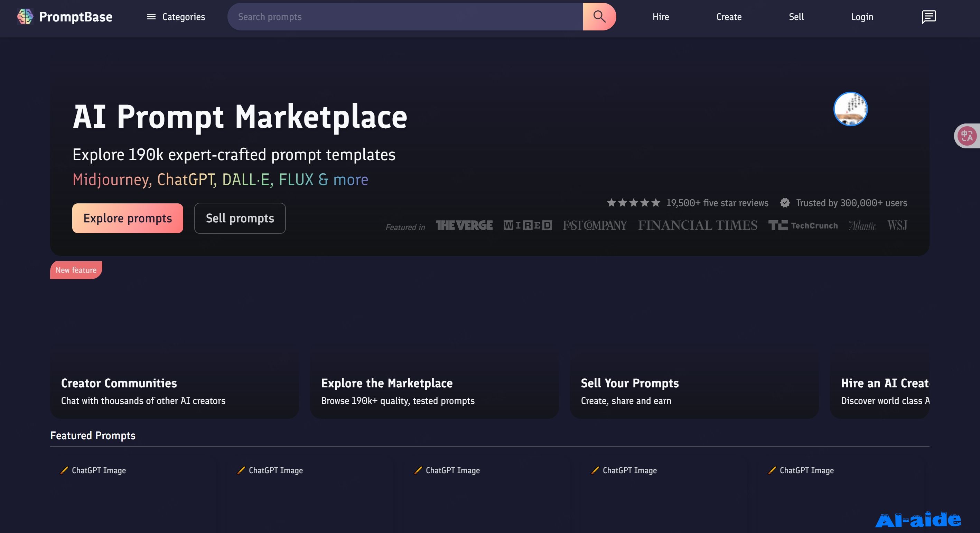The height and width of the screenshot is (533, 980).
Task: Click The Atlantic logo
Action: pyautogui.click(x=862, y=226)
